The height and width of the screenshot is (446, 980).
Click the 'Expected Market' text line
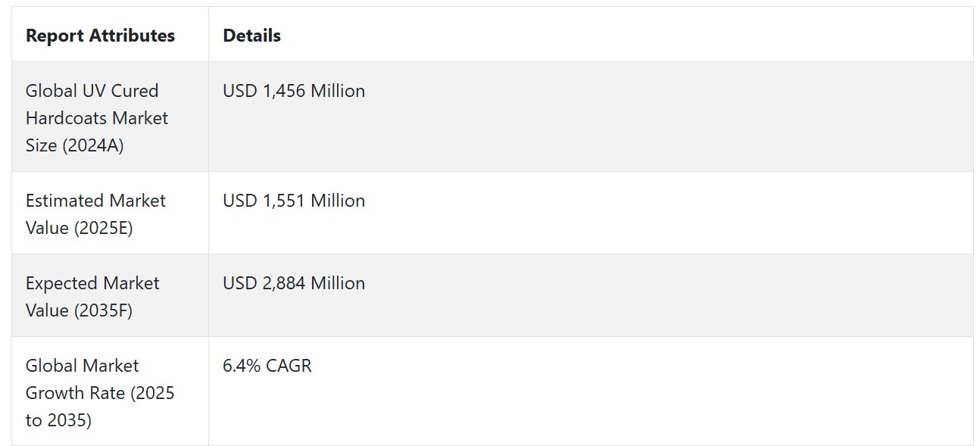click(x=92, y=283)
